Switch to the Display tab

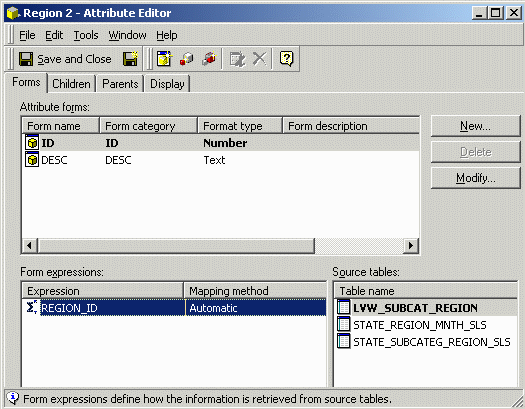(x=167, y=84)
